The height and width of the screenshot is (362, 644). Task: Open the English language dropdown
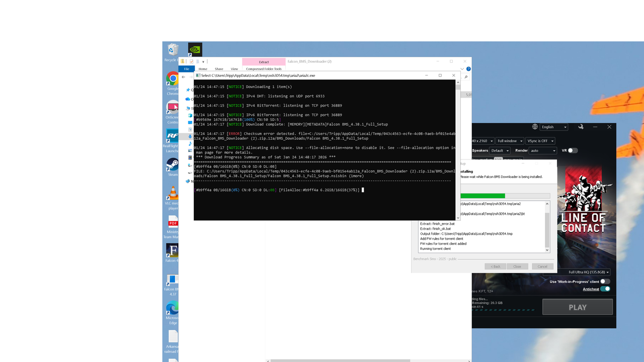[553, 127]
